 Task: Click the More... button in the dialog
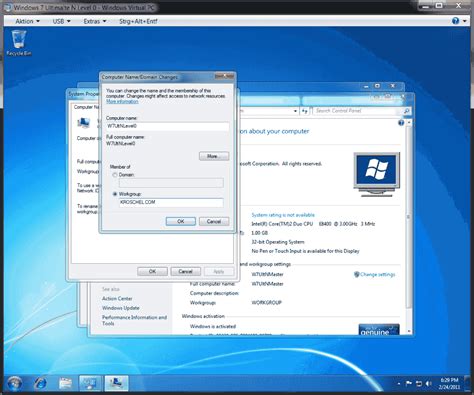(214, 156)
